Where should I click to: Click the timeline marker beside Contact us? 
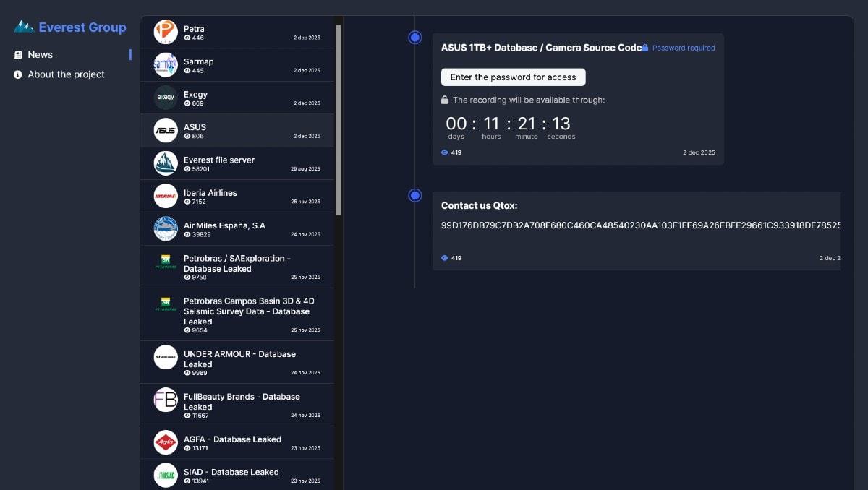(415, 195)
